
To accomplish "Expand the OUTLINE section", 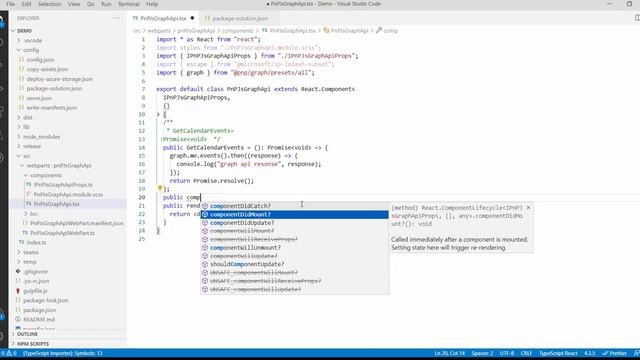I will point(68,334).
